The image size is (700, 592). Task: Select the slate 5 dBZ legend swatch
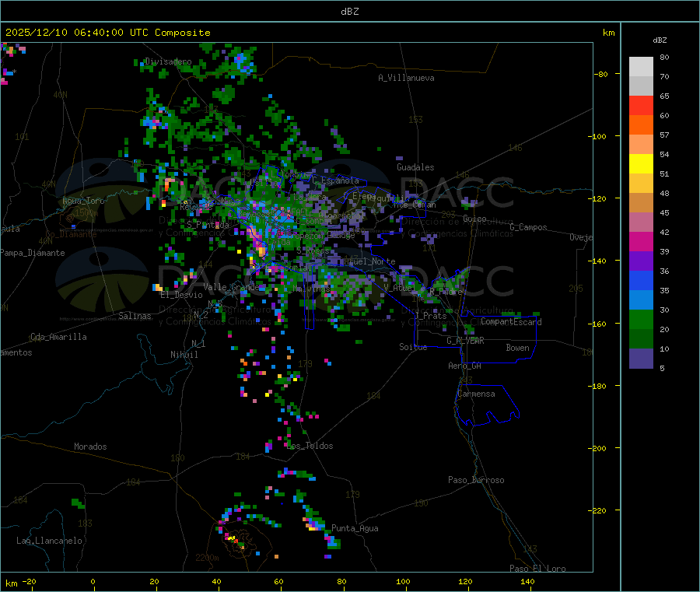(641, 358)
